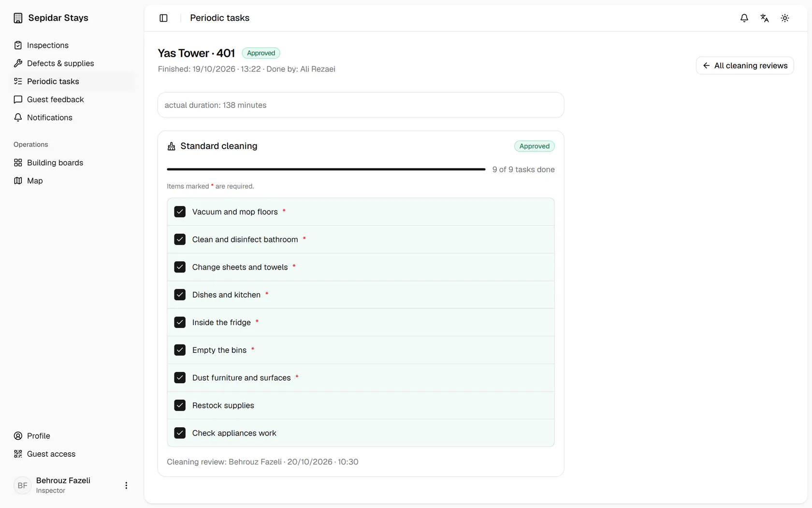Click the Map icon in sidebar
The image size is (812, 508).
[x=18, y=180]
